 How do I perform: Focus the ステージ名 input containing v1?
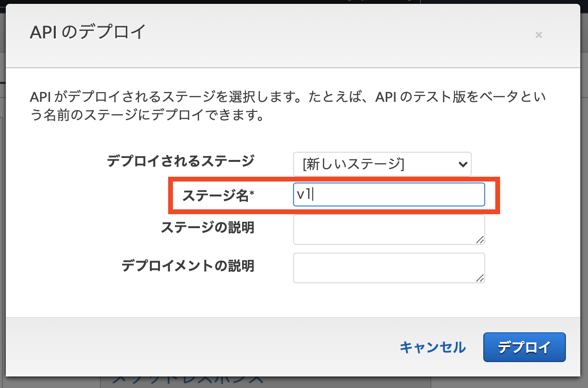pyautogui.click(x=389, y=194)
